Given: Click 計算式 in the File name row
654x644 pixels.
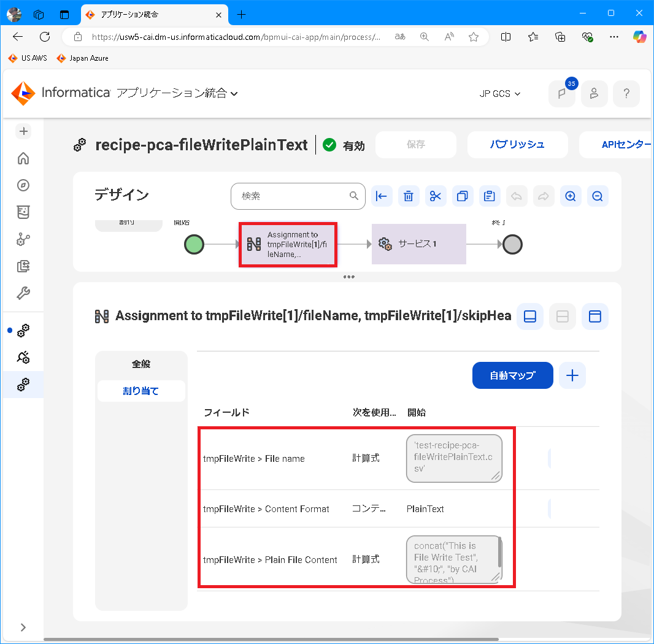Looking at the screenshot, I should (x=366, y=458).
